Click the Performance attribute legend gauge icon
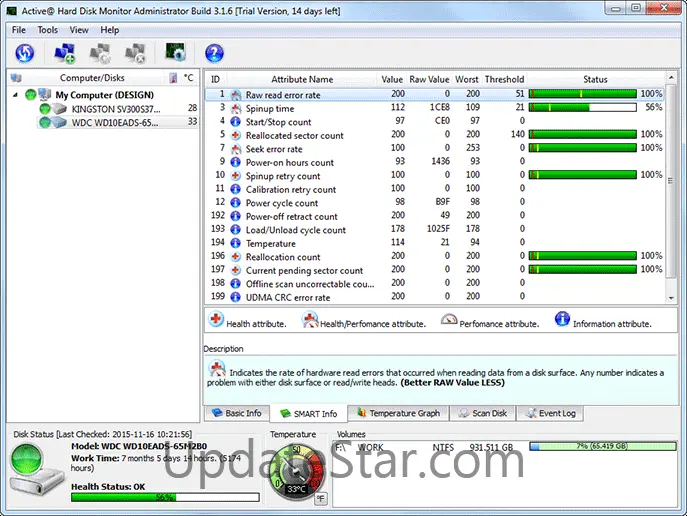 pyautogui.click(x=449, y=319)
